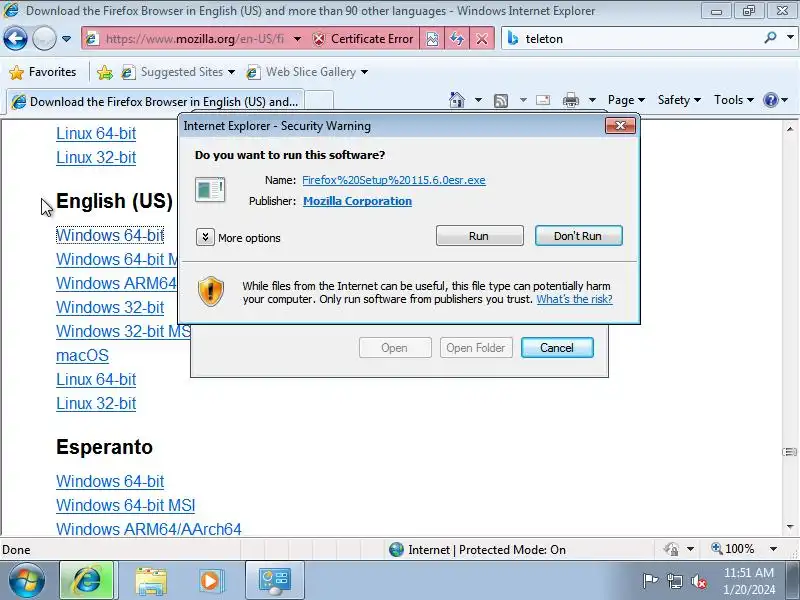Click the scrollbar down arrow
Viewport: 800px width, 600px height.
tap(790, 527)
